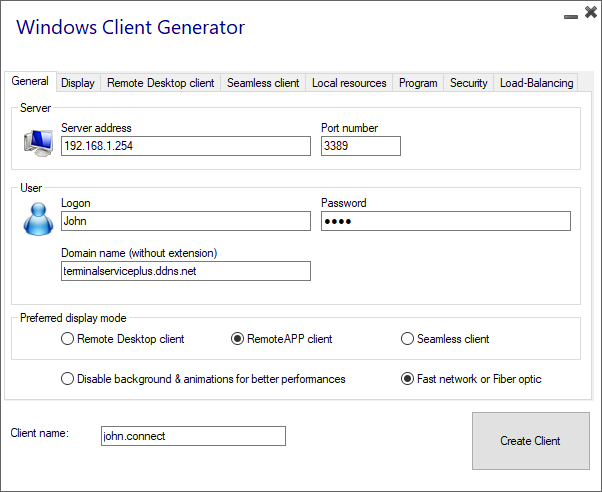The height and width of the screenshot is (492, 602).
Task: Select the Seamless client radio button
Action: point(445,339)
